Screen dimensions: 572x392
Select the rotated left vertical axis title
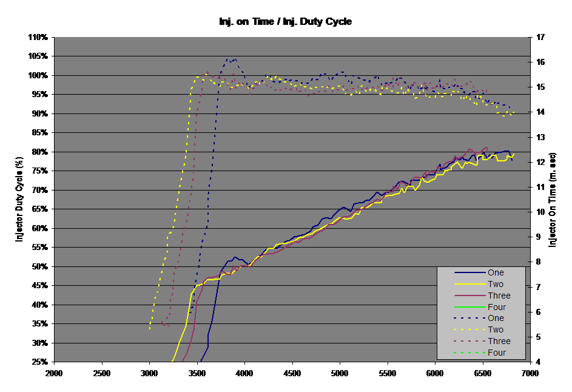point(19,199)
